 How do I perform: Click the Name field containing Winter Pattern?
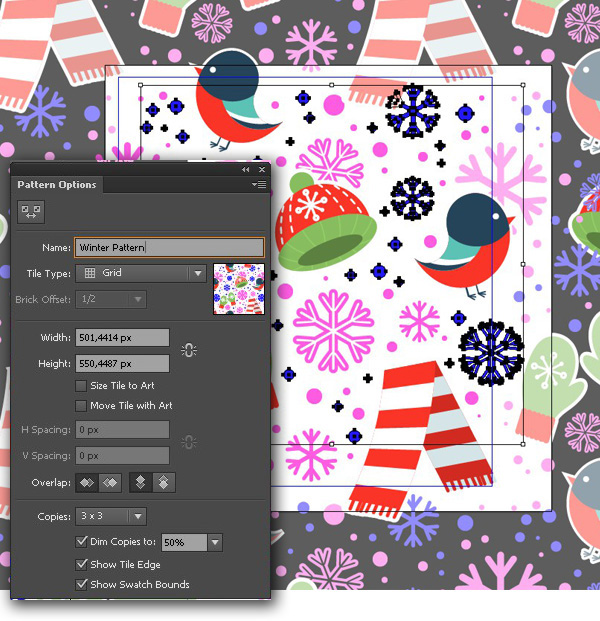click(168, 247)
